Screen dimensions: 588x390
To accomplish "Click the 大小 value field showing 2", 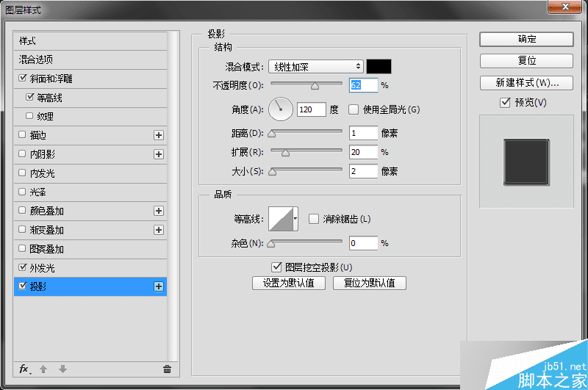I will pos(363,171).
